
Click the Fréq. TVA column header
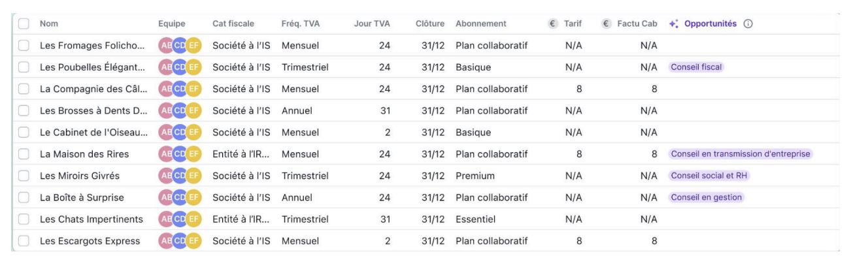point(301,24)
